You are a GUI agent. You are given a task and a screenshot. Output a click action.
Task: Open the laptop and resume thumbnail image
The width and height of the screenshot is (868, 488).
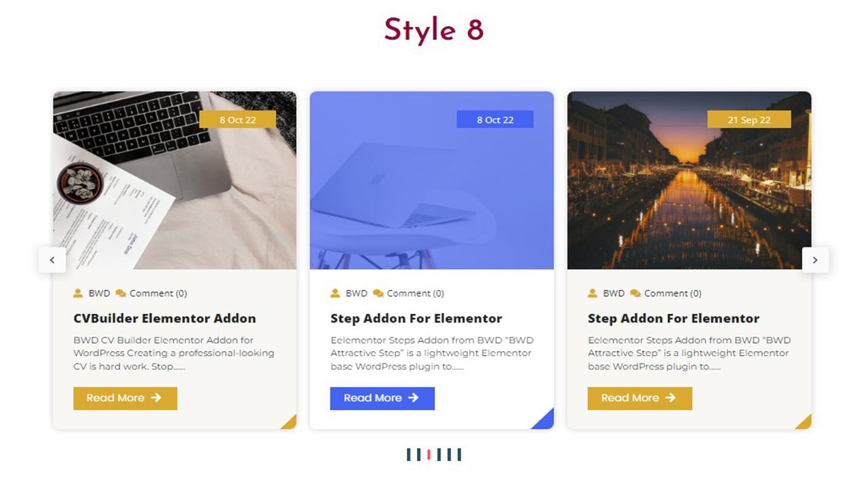(x=175, y=180)
